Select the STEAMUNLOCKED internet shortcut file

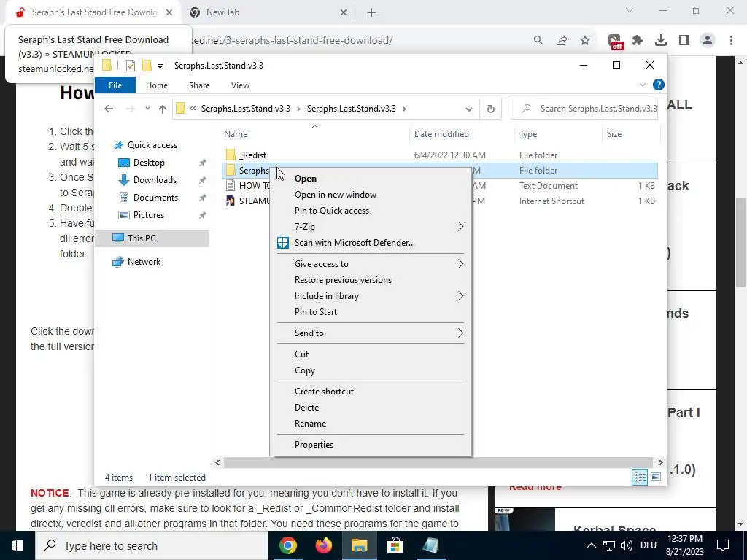[255, 201]
